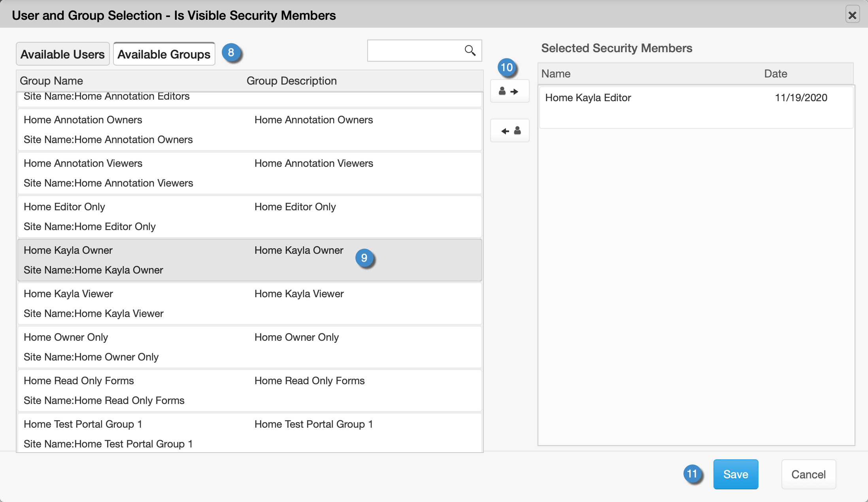Click inside the group search field

click(413, 51)
